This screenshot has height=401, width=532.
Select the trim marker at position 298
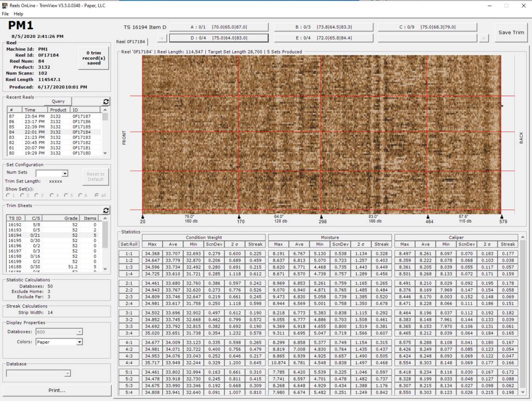[321, 217]
